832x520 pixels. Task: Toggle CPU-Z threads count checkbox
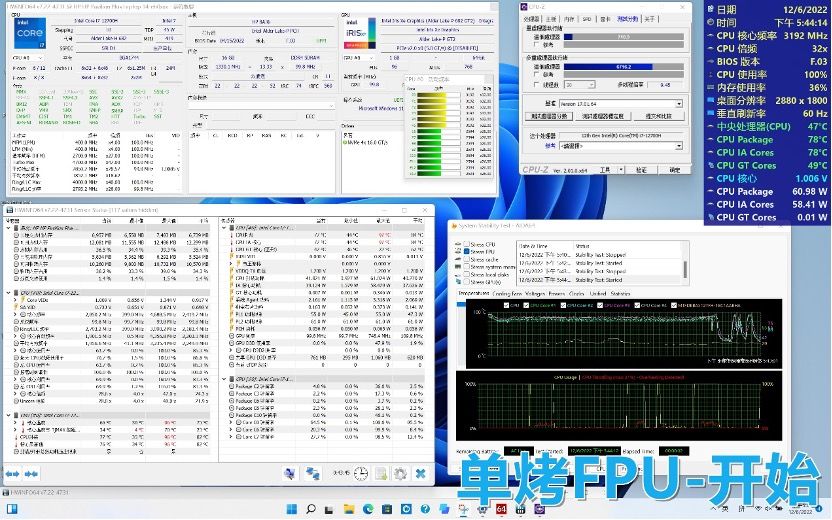[538, 85]
